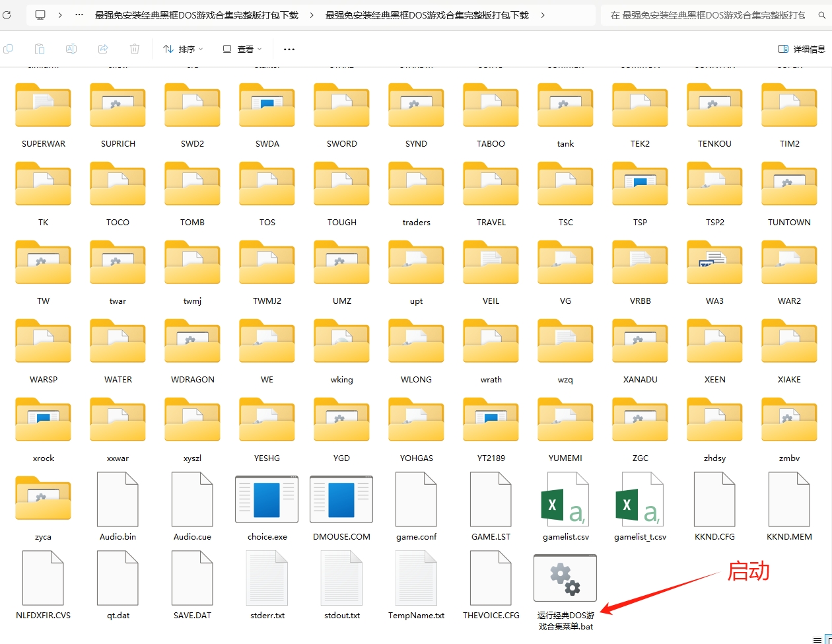Select the gamelist.csv Excel file icon

pyautogui.click(x=565, y=500)
